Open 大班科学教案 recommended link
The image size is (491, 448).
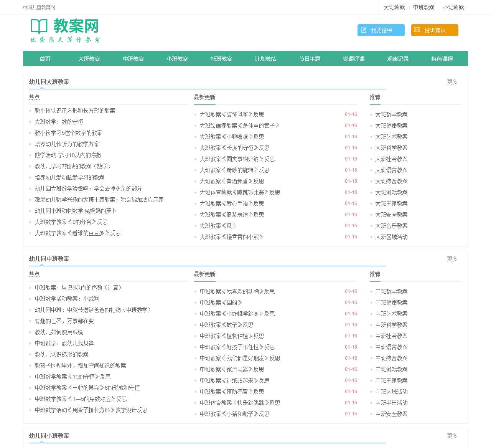tap(391, 148)
